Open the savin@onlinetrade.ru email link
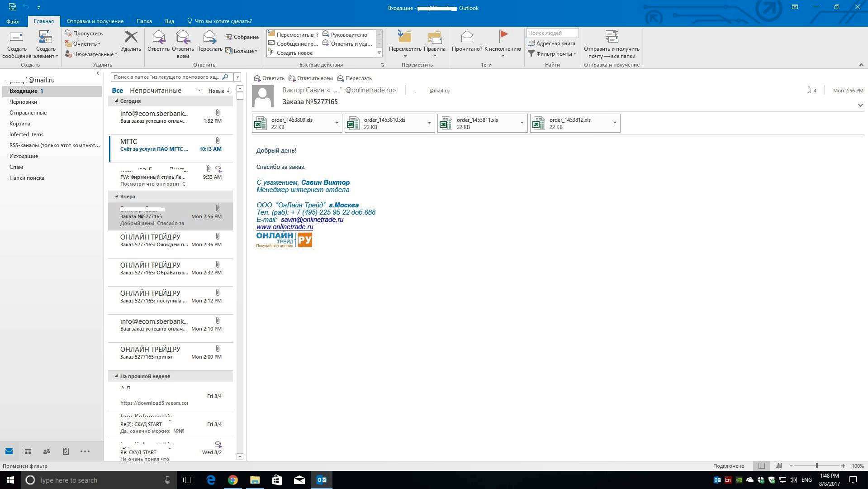Screen dimensions: 868x489 pyautogui.click(x=312, y=220)
